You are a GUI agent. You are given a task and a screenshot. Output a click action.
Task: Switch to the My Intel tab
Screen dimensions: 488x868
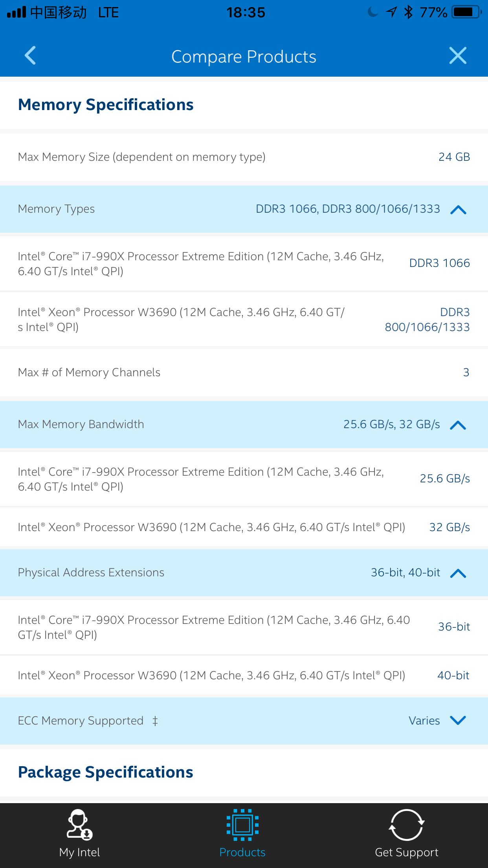pos(79,852)
